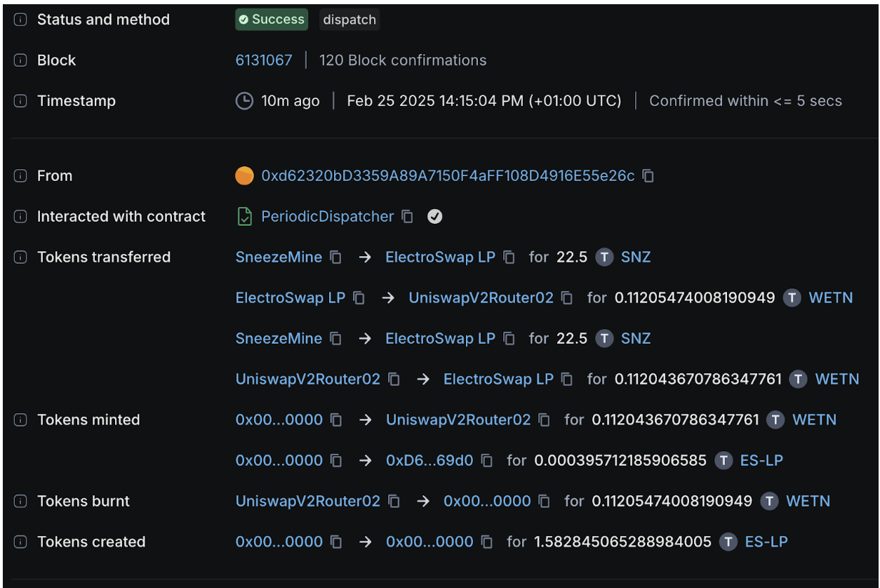This screenshot has width=880, height=588.
Task: Copy ElectroSwap LP sender in 0.11205474008190949 WETN transfer row
Action: [x=359, y=298]
